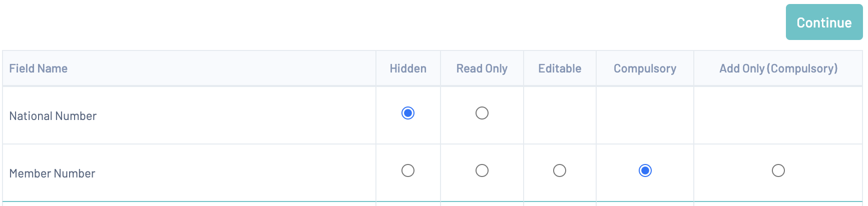Click the Editable column header
Image resolution: width=868 pixels, height=206 pixels.
[x=560, y=68]
